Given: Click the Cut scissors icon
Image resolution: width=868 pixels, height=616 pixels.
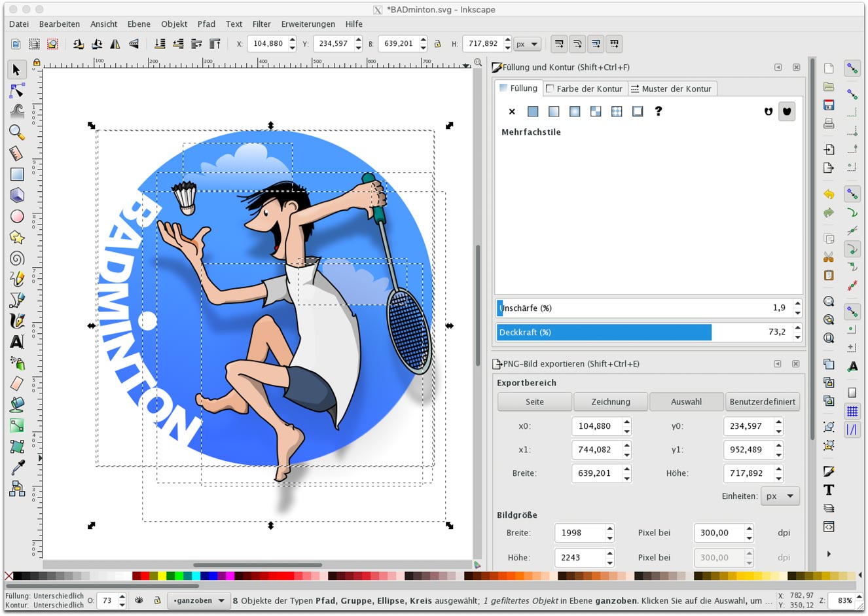Looking at the screenshot, I should tap(829, 257).
